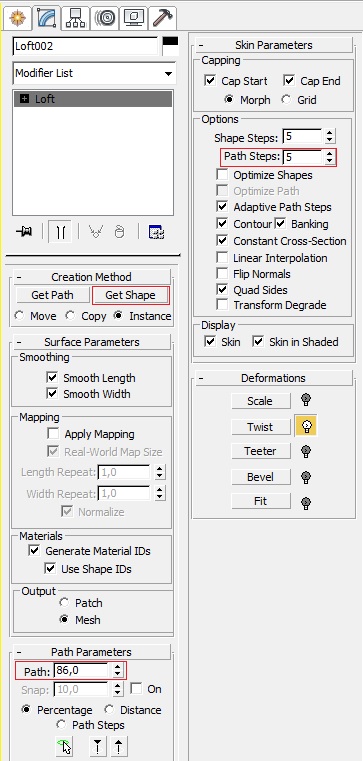Image resolution: width=363 pixels, height=761 pixels.
Task: Select the Instance radio option
Action: point(118,316)
